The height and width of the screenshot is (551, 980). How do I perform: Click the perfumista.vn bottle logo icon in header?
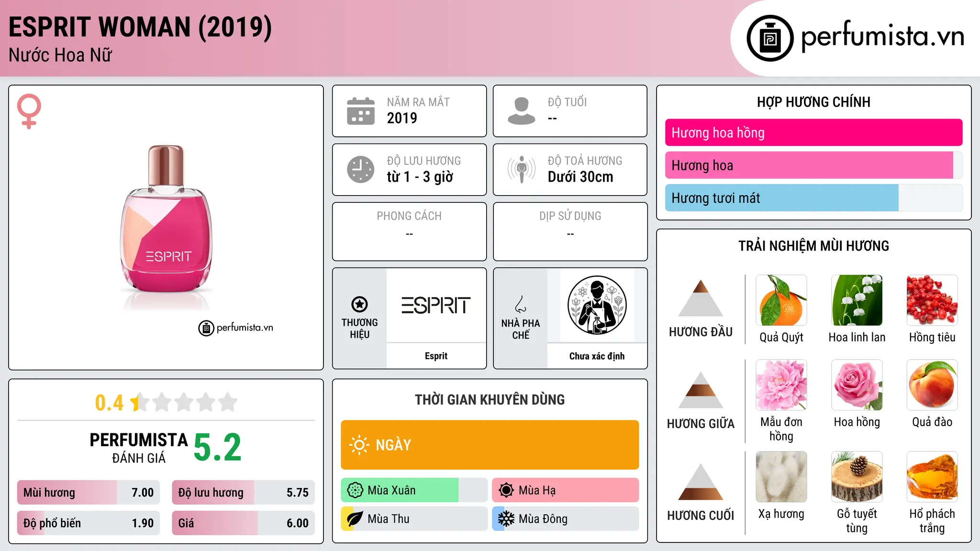tap(770, 38)
